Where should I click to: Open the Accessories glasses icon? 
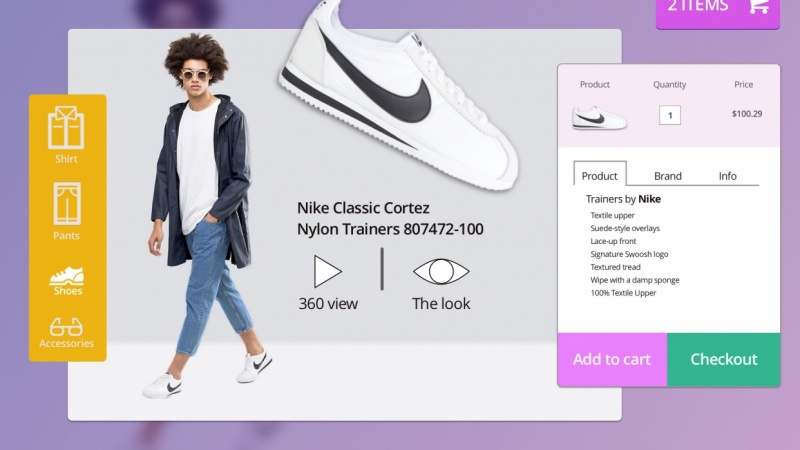66,327
